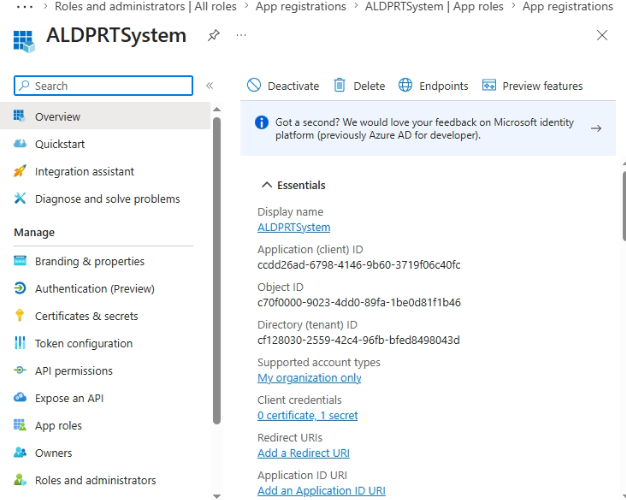Select Overview in the sidebar
Screen dimensions: 626x500
pyautogui.click(x=105, y=116)
